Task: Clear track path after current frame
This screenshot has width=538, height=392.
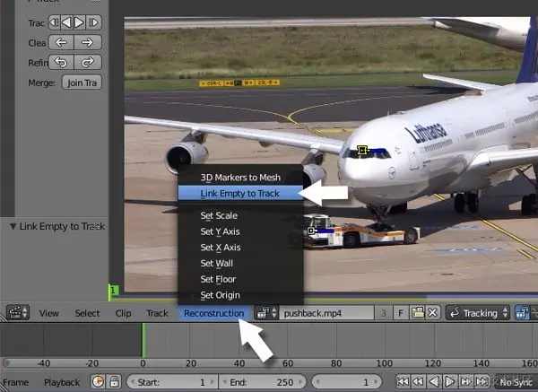Action: [88, 42]
